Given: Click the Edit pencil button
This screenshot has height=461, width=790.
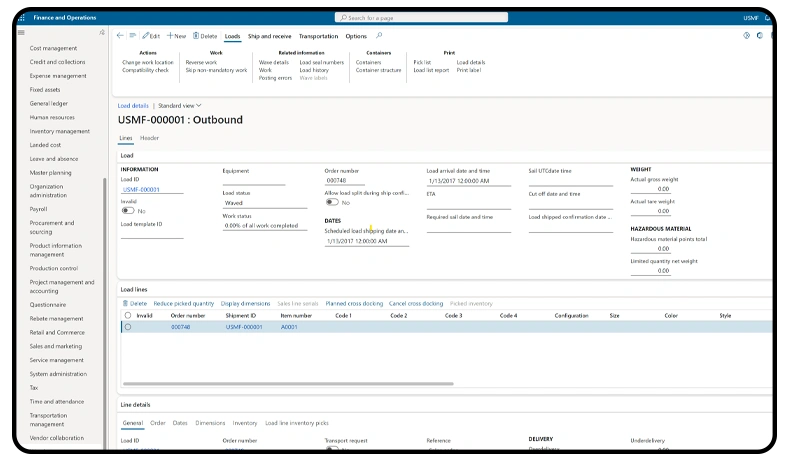Looking at the screenshot, I should [x=151, y=36].
